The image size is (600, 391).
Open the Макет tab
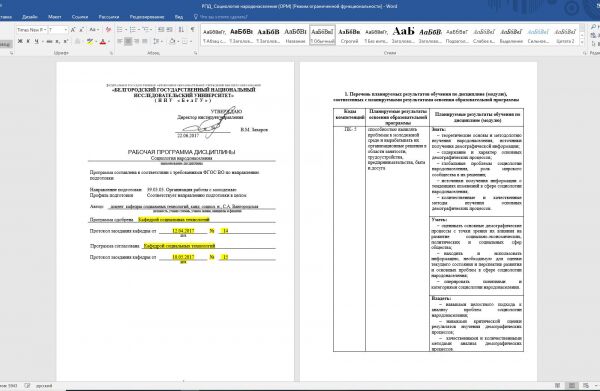point(54,17)
